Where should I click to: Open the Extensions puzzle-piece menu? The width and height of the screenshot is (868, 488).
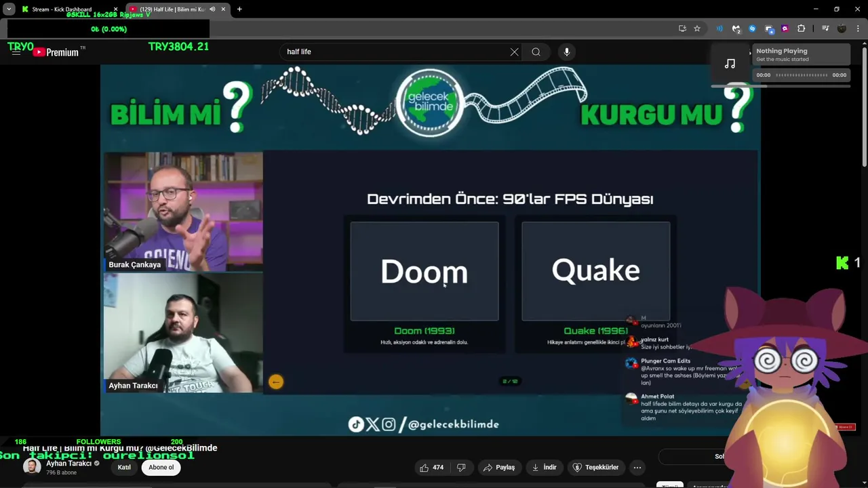coord(802,28)
